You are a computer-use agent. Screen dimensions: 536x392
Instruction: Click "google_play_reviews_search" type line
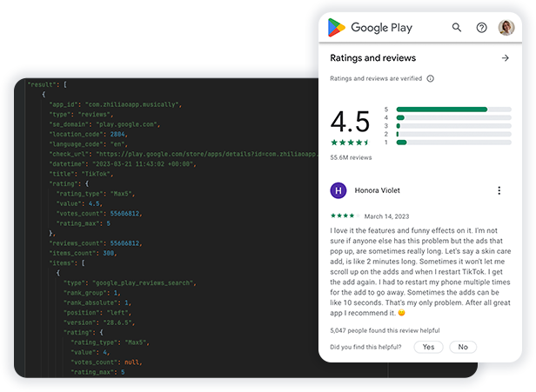pos(130,282)
